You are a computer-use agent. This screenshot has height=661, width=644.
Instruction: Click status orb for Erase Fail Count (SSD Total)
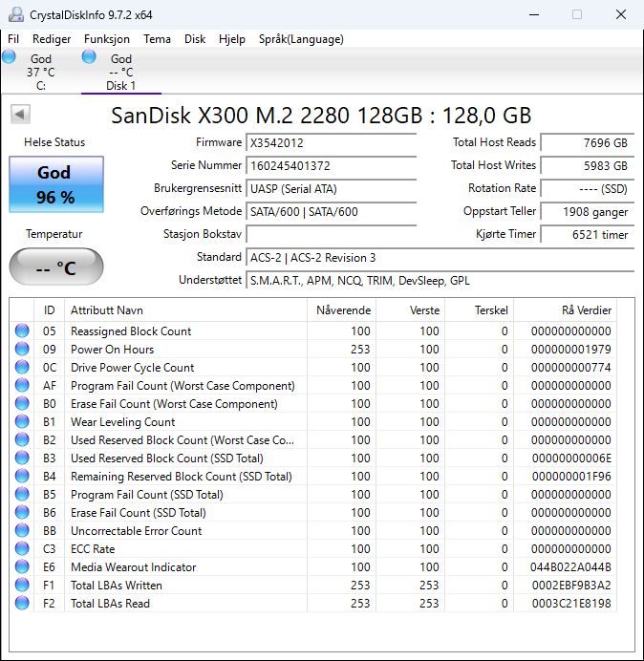point(22,512)
